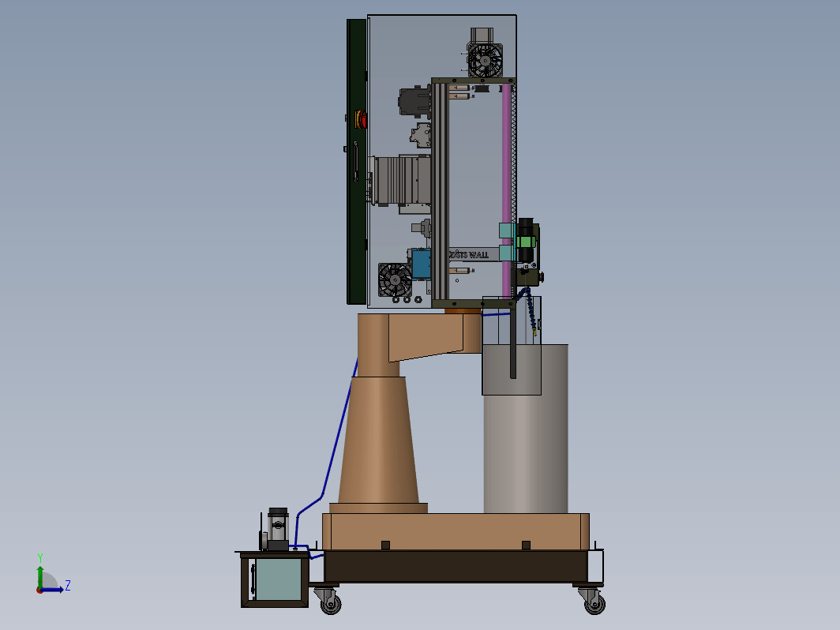Select the pump motor atop the coolant tank
The width and height of the screenshot is (840, 630).
tap(278, 529)
